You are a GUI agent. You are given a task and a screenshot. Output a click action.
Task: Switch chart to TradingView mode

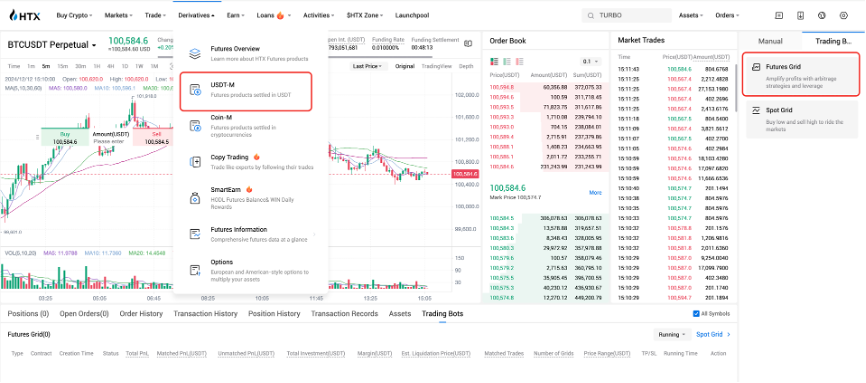coord(436,66)
